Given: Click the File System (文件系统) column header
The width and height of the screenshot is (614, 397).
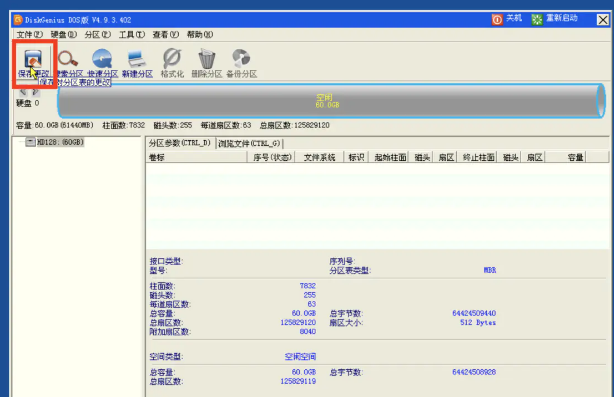Looking at the screenshot, I should tap(320, 157).
